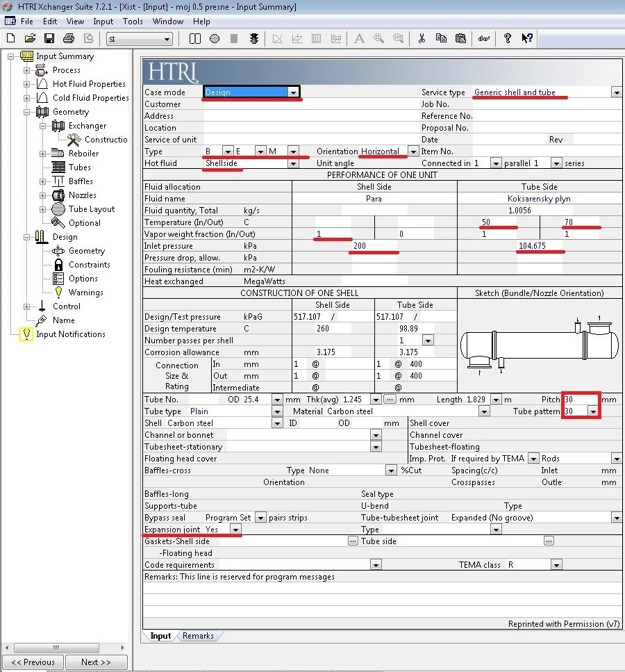Image resolution: width=625 pixels, height=672 pixels.
Task: Click the Paste clipboard icon
Action: (460, 39)
